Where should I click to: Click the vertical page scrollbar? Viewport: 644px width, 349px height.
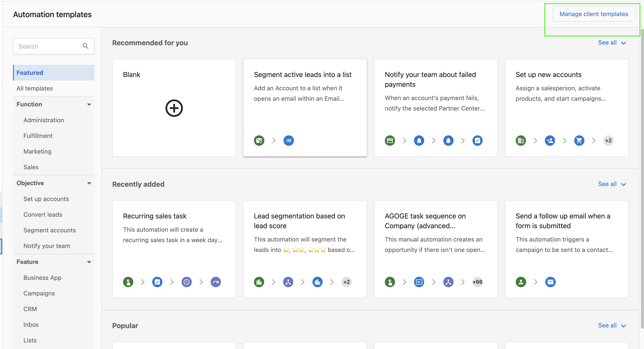642,179
